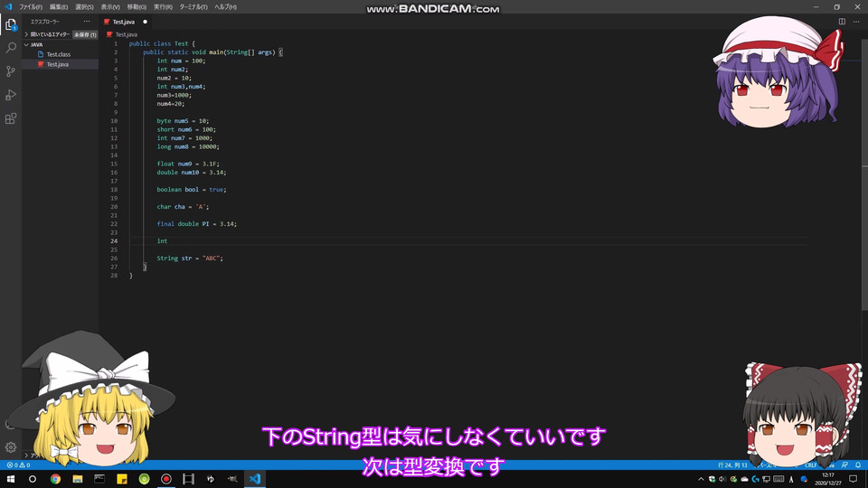The image size is (868, 488).
Task: Click the unsaved dot on Test.java tab
Action: click(145, 22)
